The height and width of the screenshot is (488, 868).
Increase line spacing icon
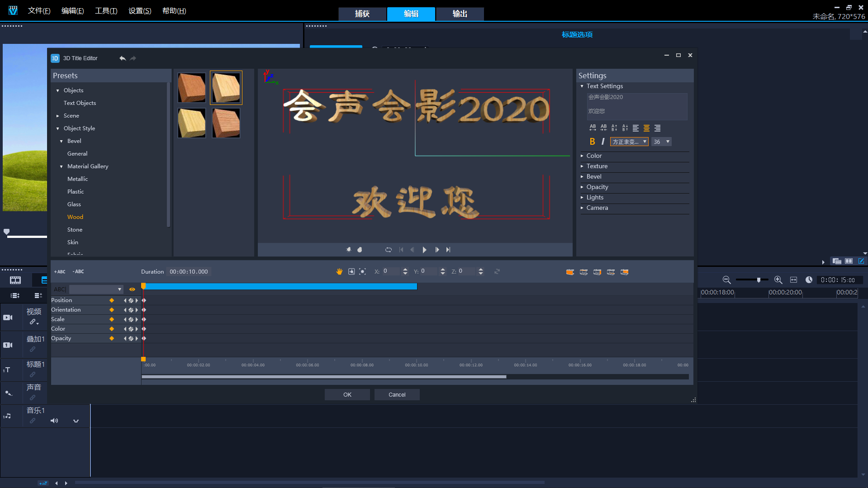point(614,128)
